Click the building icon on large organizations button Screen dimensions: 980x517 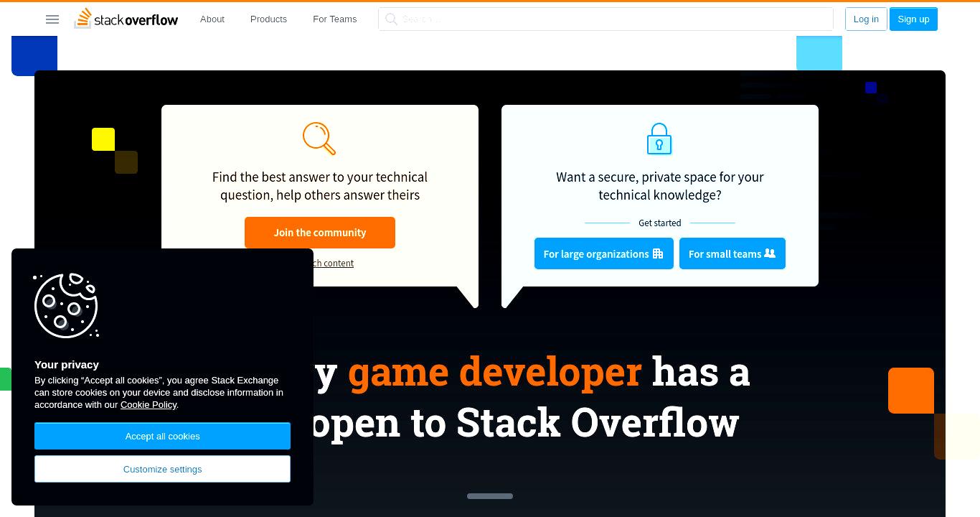[x=658, y=253]
